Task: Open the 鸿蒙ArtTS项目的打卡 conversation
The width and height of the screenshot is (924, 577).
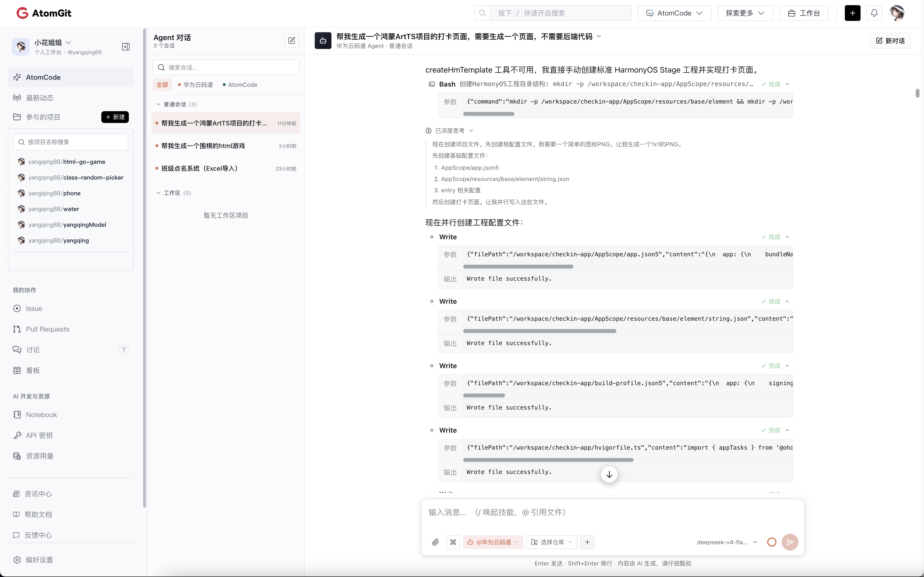Action: click(226, 123)
